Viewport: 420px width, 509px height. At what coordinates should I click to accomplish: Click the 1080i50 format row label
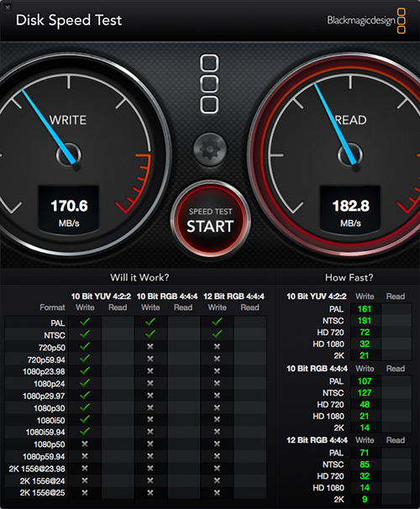(51, 420)
